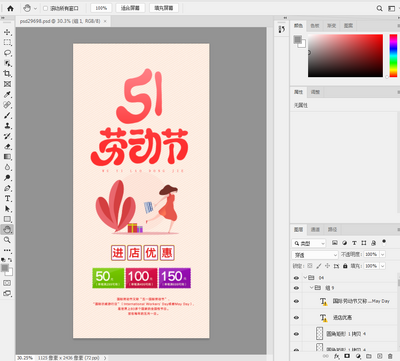
Task: Switch to Paths tab
Action: tap(332, 229)
